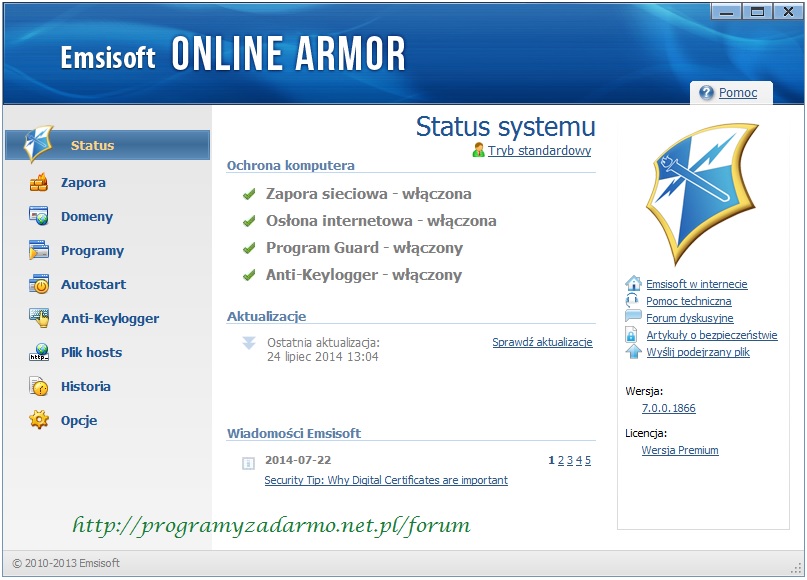Click the Anti-Keylogger keyboard icon

pos(39,319)
